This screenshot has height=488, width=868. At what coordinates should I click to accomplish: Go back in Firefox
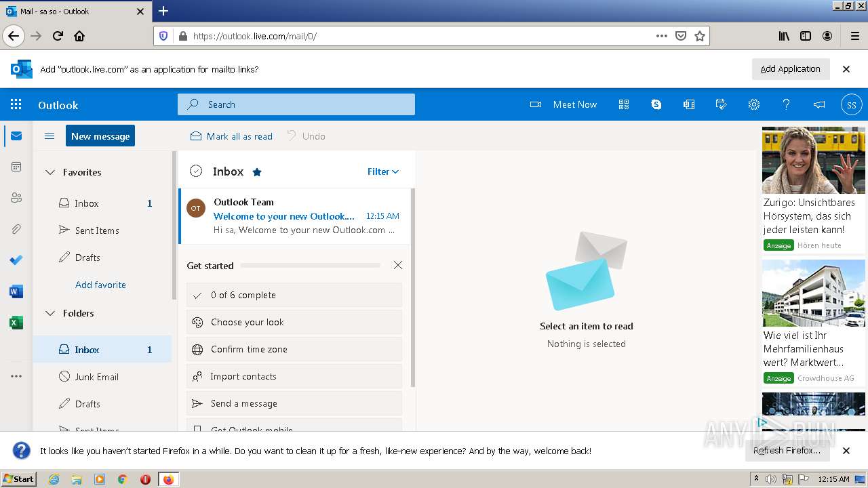[x=14, y=36]
